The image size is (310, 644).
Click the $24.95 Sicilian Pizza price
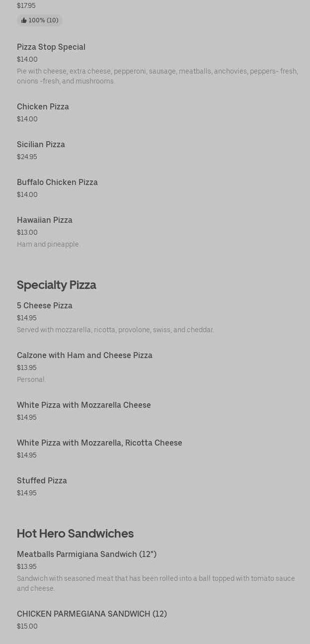pos(27,157)
